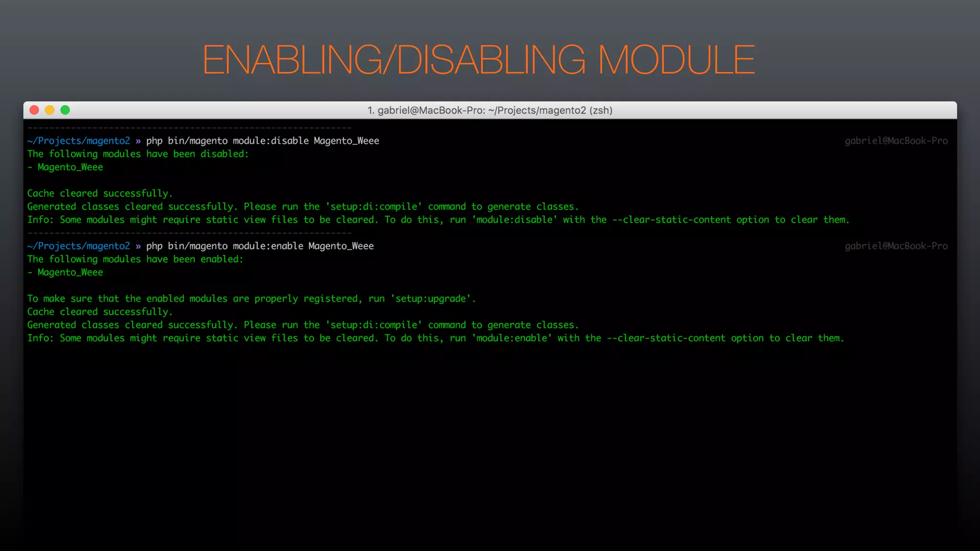980x551 pixels.
Task: Click the slide heading 'ENABLING/DISABLING MODULE'
Action: pos(479,60)
